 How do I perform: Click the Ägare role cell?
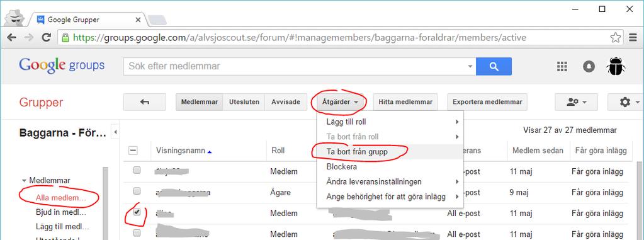click(x=280, y=192)
